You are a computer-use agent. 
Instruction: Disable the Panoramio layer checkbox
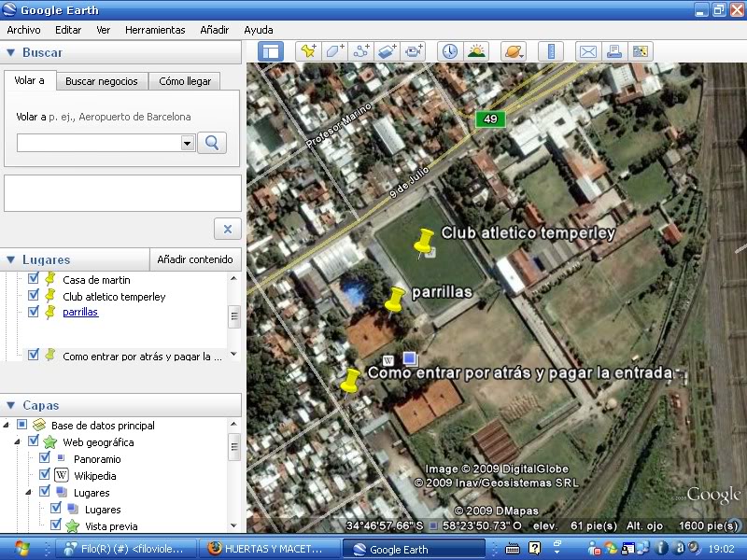click(45, 457)
